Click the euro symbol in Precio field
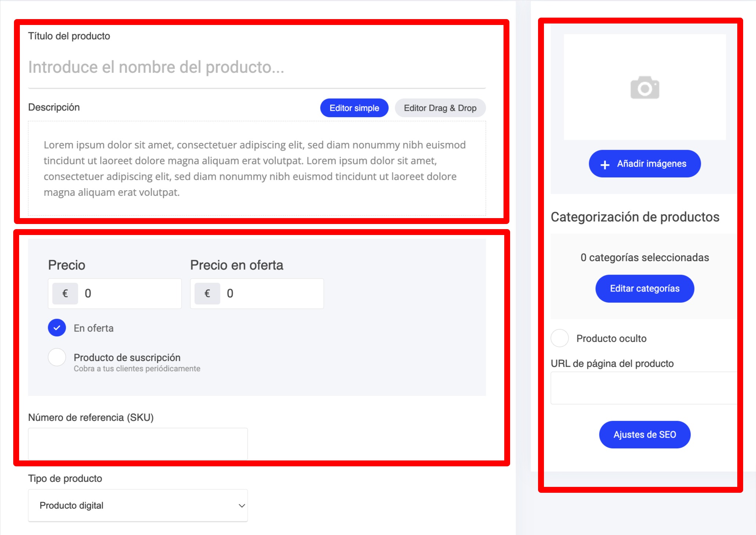Screen dimensions: 756x535 coord(65,293)
